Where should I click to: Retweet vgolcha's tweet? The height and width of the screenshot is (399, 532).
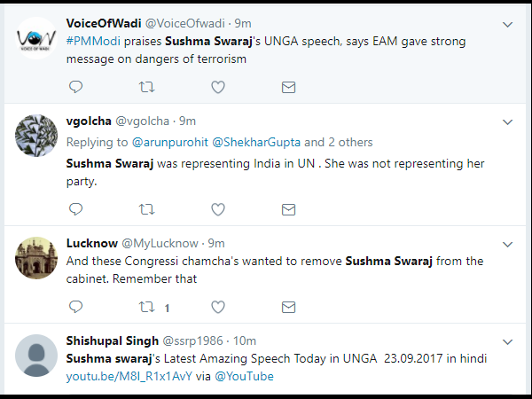pyautogui.click(x=147, y=209)
